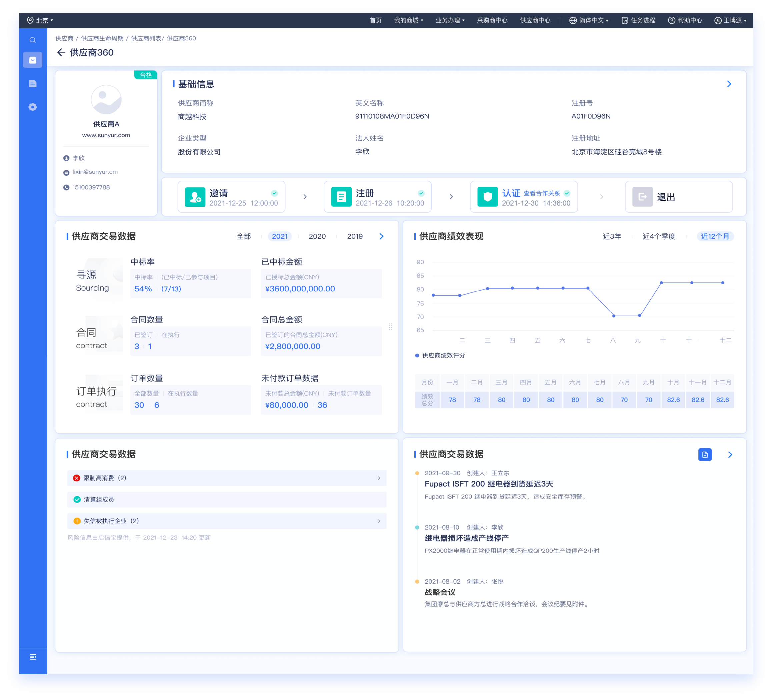The image size is (773, 700).
Task: Click the supplier avatar image
Action: click(106, 100)
